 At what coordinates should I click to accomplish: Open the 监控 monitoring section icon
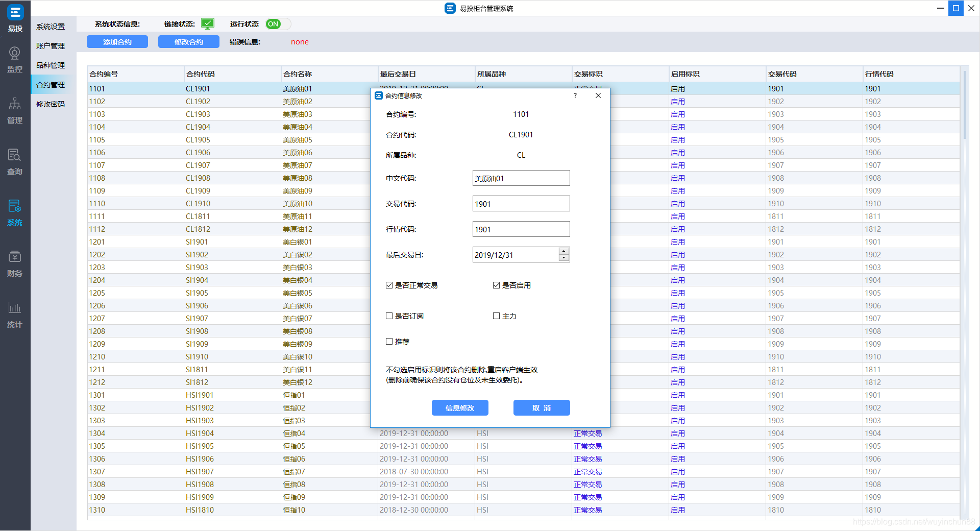[15, 53]
